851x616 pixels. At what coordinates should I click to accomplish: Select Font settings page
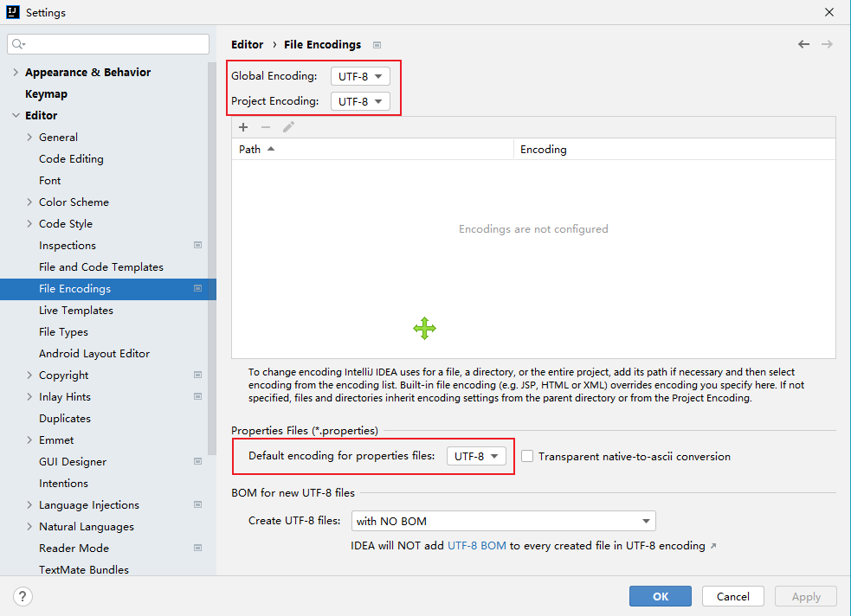click(x=50, y=181)
